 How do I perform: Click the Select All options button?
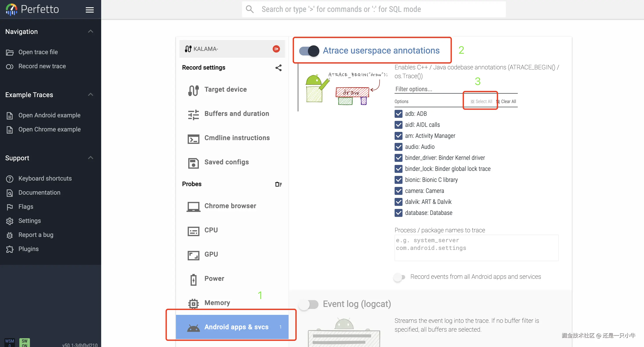[481, 101]
